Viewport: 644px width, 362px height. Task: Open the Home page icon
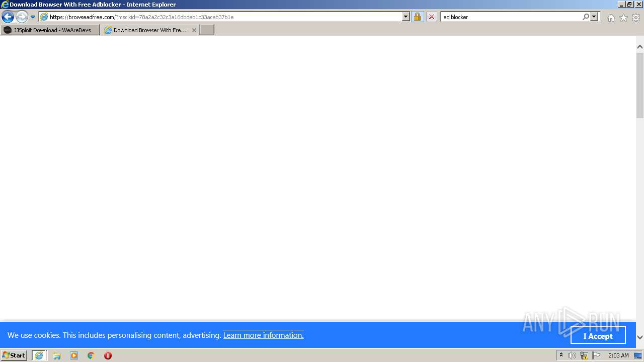pos(611,18)
